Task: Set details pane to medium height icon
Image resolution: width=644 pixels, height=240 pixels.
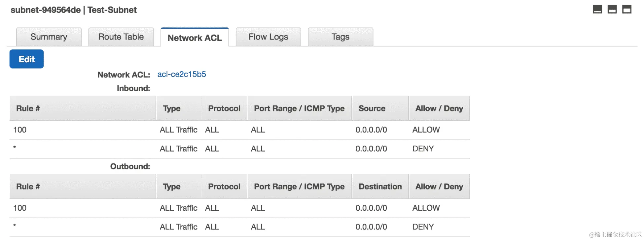Action: pyautogui.click(x=612, y=9)
